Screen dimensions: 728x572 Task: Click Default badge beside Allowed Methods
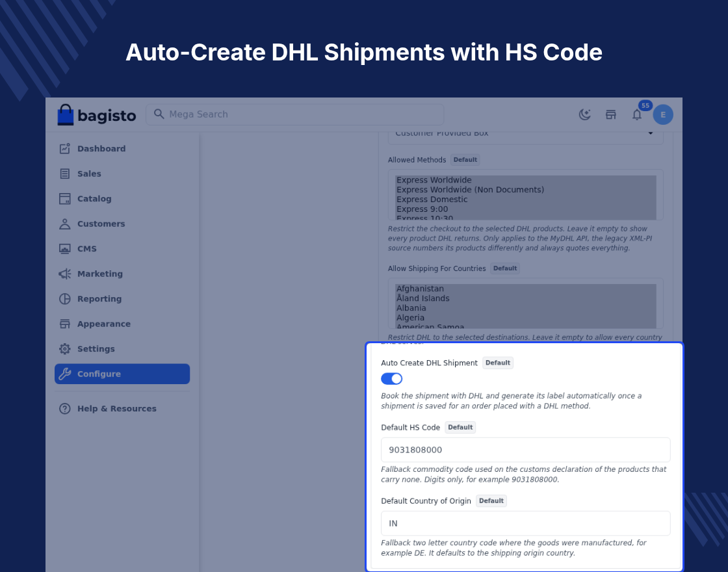click(x=465, y=160)
